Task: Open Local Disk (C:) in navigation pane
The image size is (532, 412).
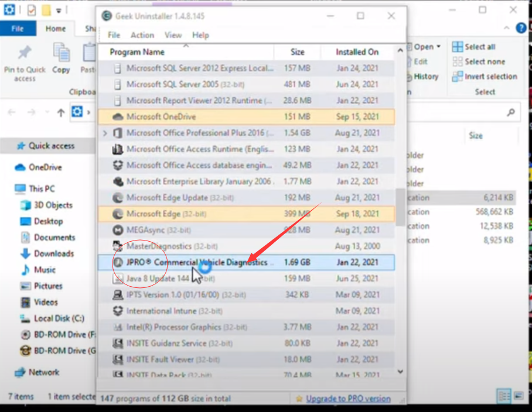Action: [52, 318]
